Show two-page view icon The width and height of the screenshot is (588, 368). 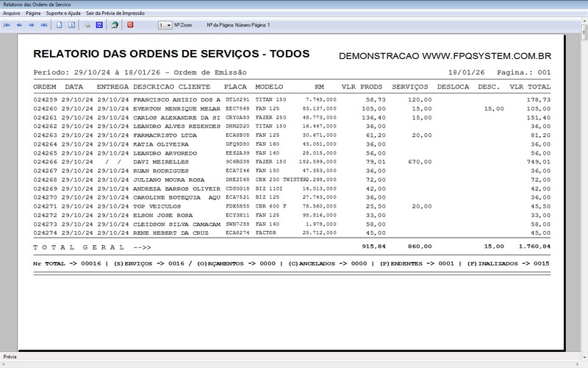pos(71,25)
